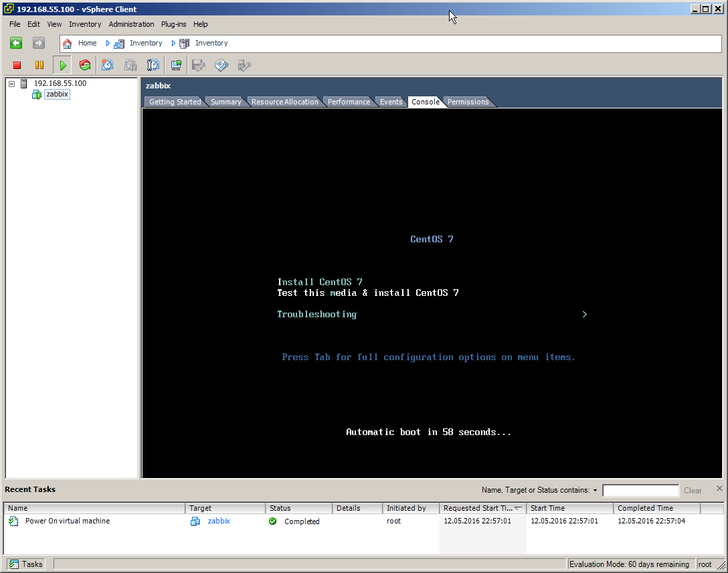
Task: Launch the virtual machine console icon
Action: coord(176,65)
